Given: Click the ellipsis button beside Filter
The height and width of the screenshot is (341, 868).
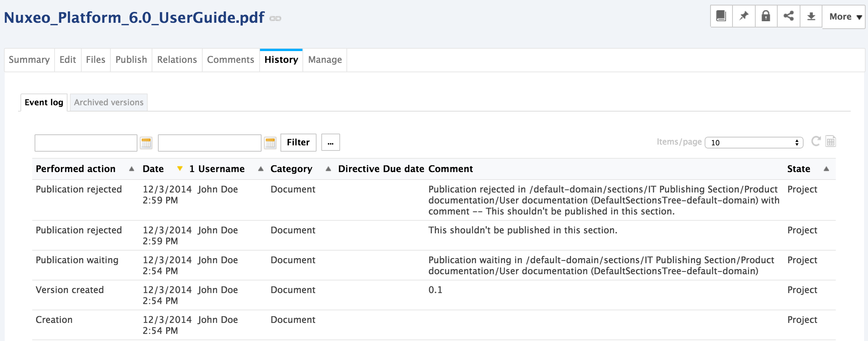Looking at the screenshot, I should pos(330,142).
